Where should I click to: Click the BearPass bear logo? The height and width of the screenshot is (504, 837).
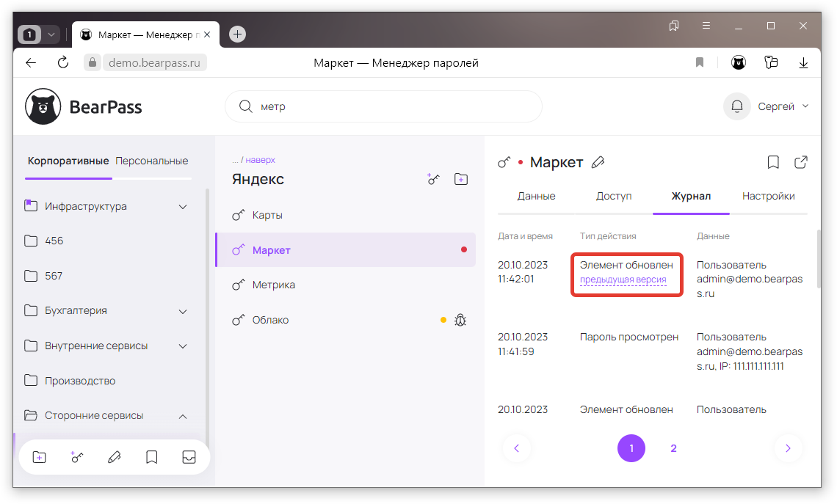click(43, 107)
